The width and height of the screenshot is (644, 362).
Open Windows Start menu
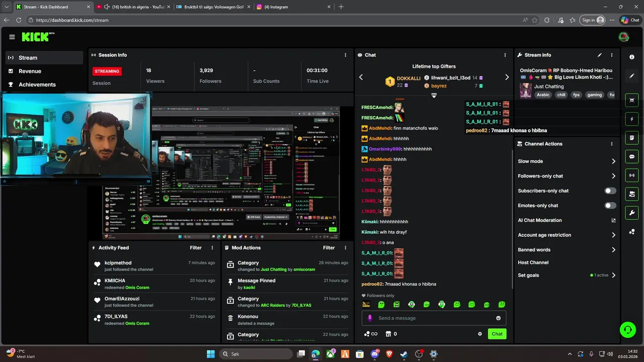coord(211,354)
